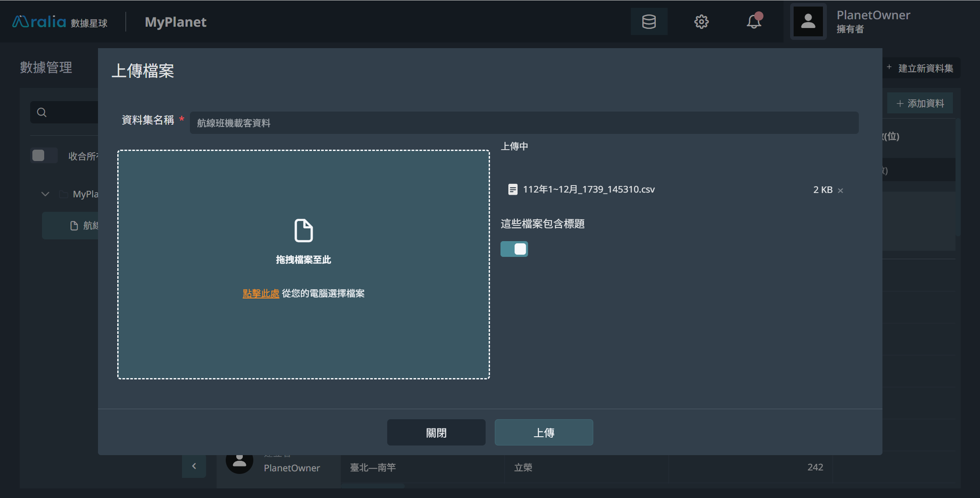
Task: Click the Aralia logo
Action: click(x=60, y=21)
